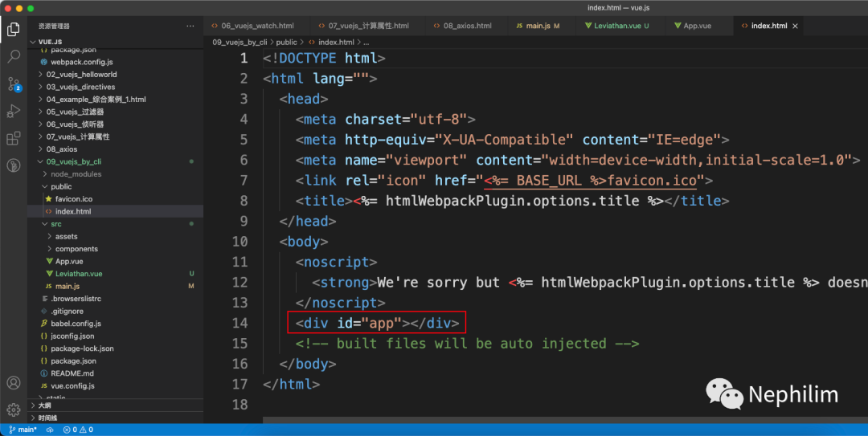Click 09_vuejs_by_cli in the breadcrumb
Image resolution: width=868 pixels, height=436 pixels.
click(240, 42)
